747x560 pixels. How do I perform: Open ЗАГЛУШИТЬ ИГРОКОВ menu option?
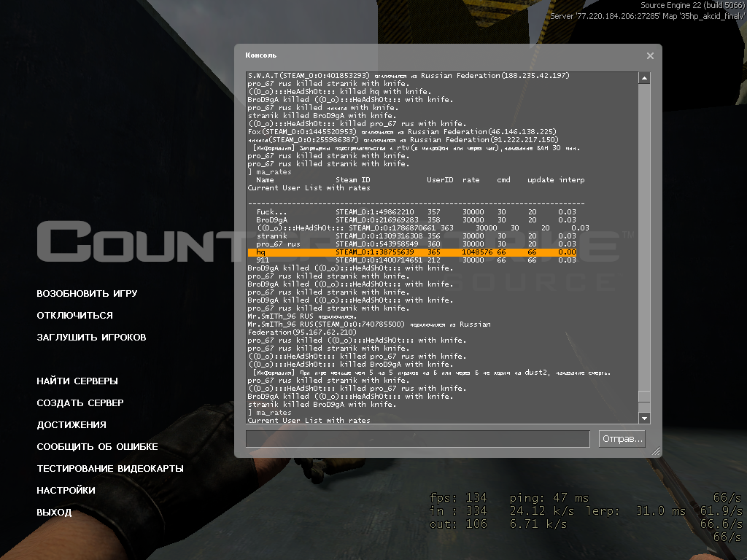pos(91,337)
